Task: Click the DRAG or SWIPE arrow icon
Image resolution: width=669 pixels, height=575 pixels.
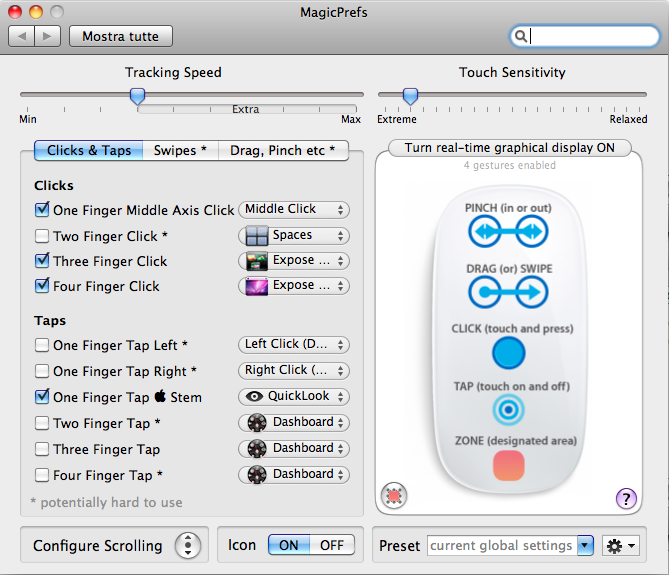Action: point(508,292)
